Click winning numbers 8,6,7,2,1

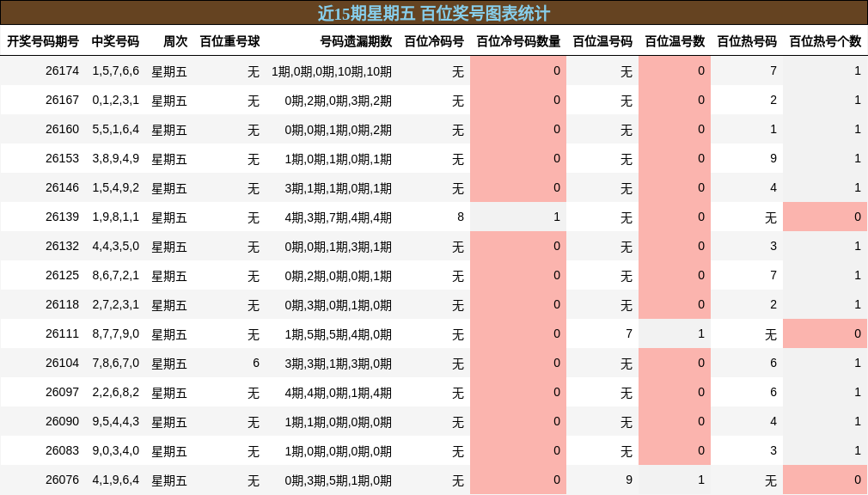[116, 276]
